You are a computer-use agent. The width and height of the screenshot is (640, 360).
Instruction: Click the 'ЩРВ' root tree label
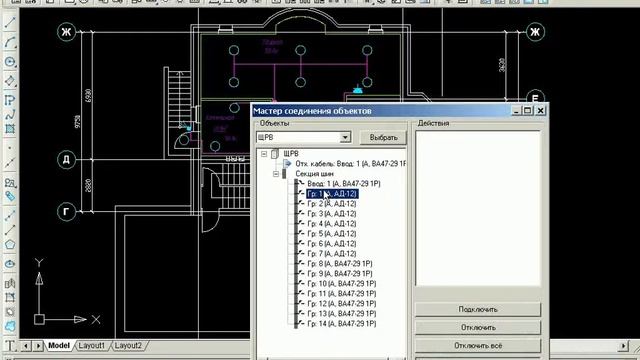(x=291, y=154)
